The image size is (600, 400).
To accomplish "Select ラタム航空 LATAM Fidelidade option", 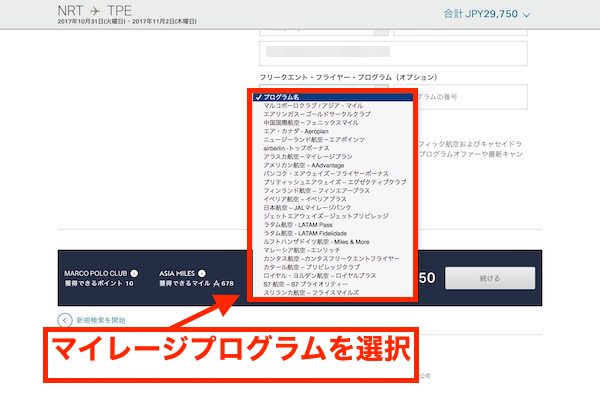I will pos(333,233).
